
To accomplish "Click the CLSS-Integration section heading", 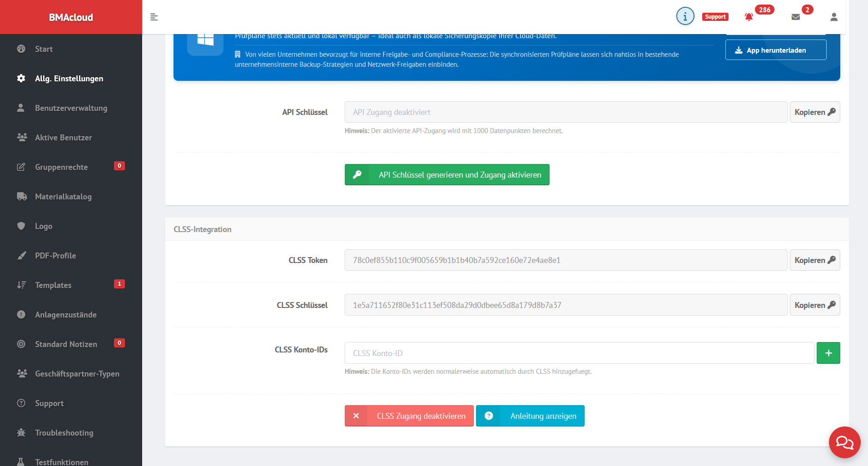I will pyautogui.click(x=203, y=229).
